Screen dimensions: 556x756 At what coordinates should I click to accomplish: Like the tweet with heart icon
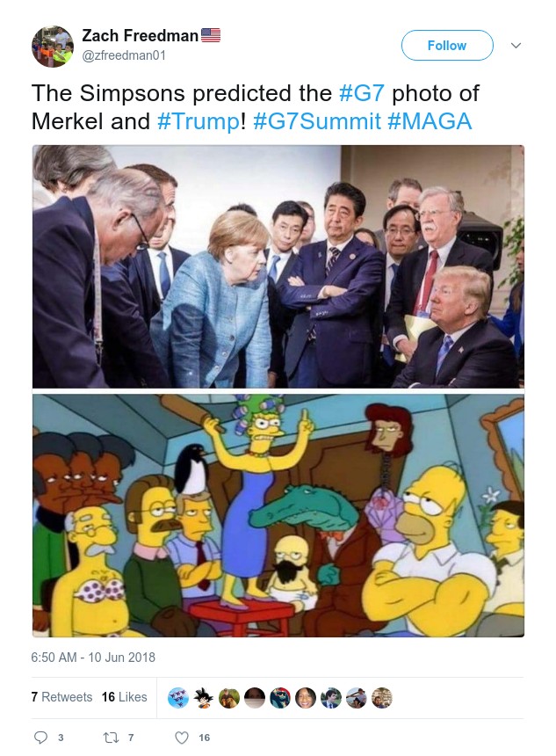pyautogui.click(x=181, y=738)
